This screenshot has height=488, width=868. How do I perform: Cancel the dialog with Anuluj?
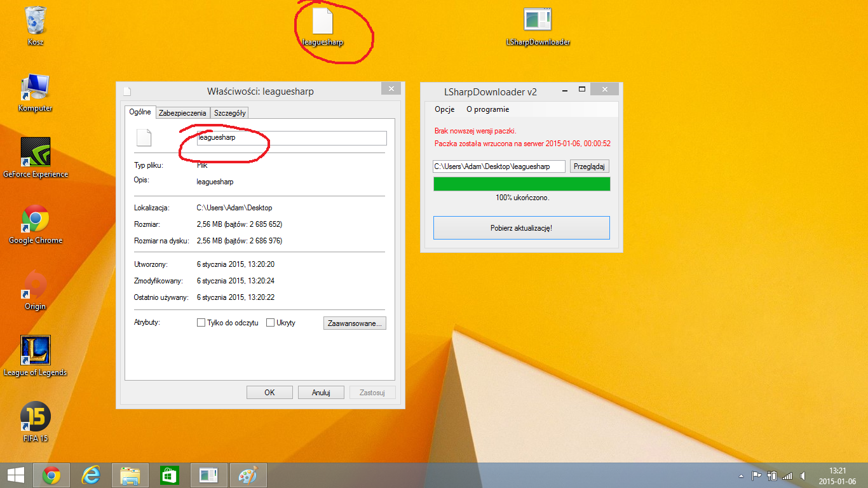point(321,392)
